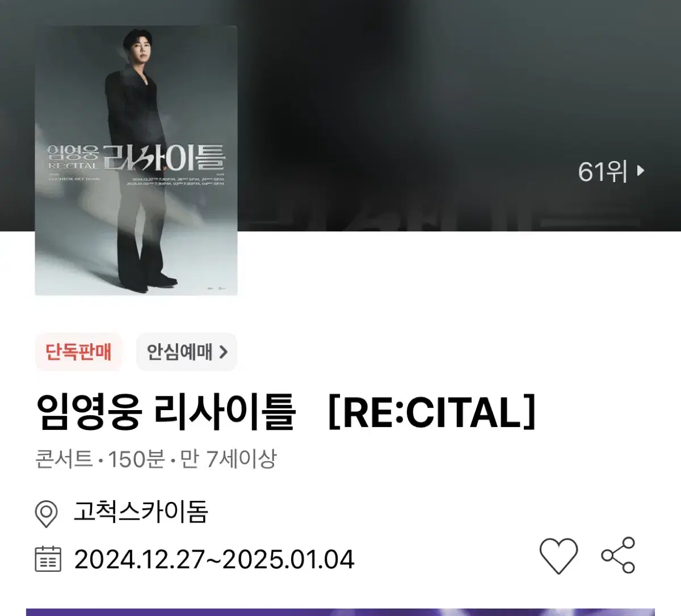
Task: Click the red 단독판매 badge
Action: tap(78, 352)
